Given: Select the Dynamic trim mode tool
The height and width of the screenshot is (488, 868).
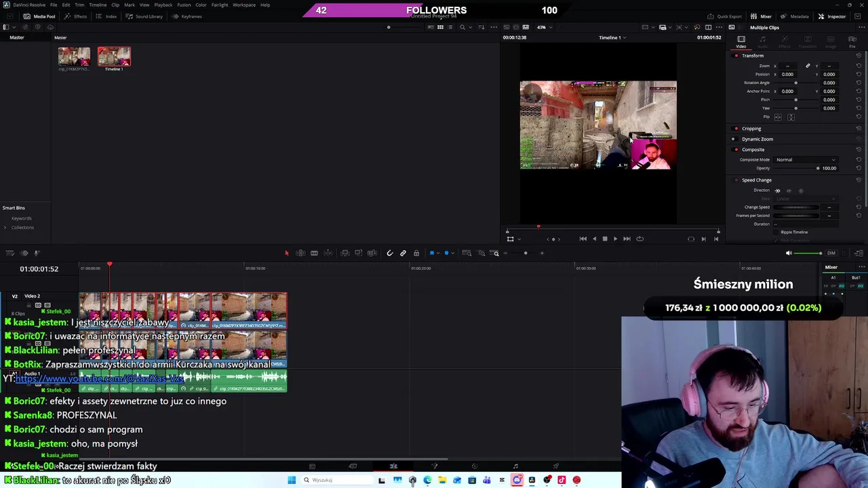Looking at the screenshot, I should pos(314,253).
